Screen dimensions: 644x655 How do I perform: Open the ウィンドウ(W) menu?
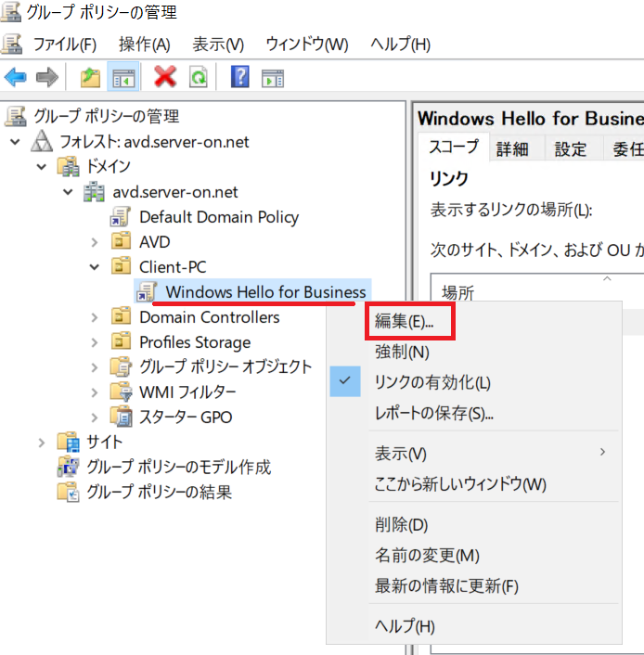(307, 45)
